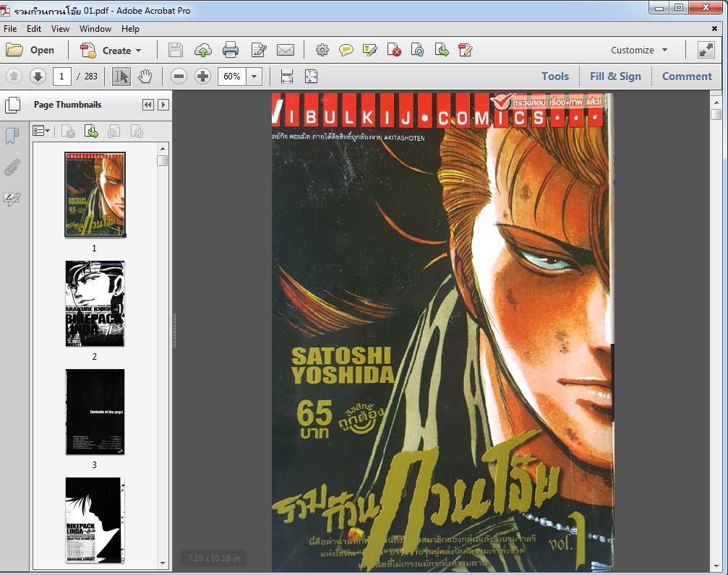Image resolution: width=728 pixels, height=575 pixels.
Task: Click the Edit PDF toolbar icon
Action: tap(466, 50)
